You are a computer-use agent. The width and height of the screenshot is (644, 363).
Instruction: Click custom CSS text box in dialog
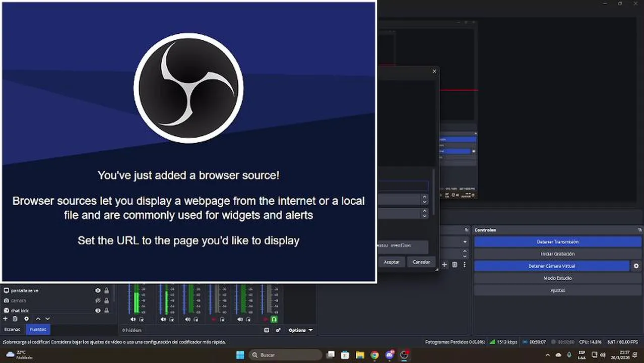(x=403, y=247)
